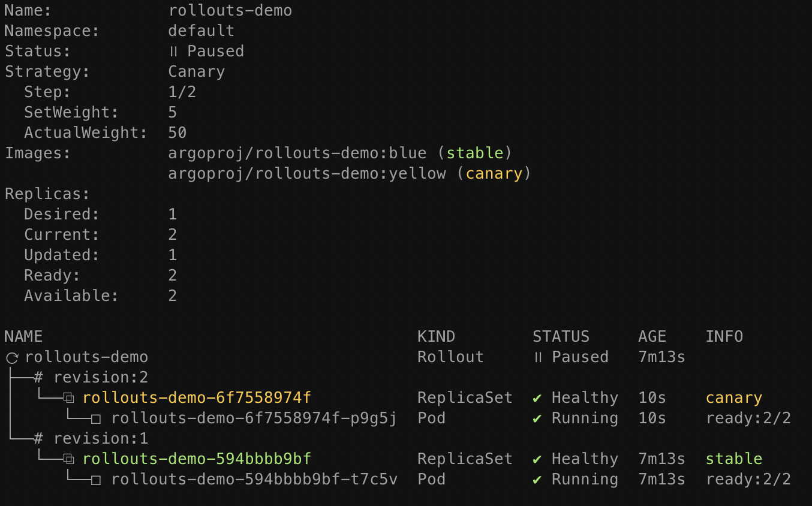Click ready:2/2 on the t7c5v pod row
The height and width of the screenshot is (506, 812).
pos(748,480)
